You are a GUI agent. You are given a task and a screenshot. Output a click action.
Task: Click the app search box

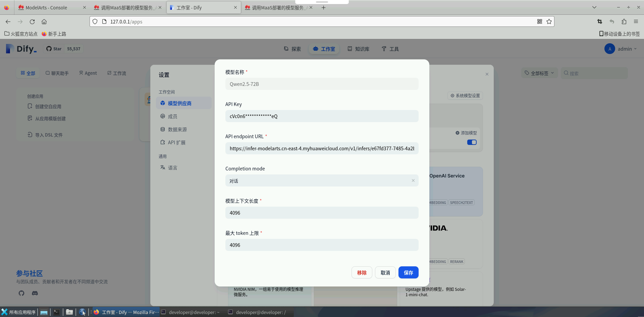[594, 73]
